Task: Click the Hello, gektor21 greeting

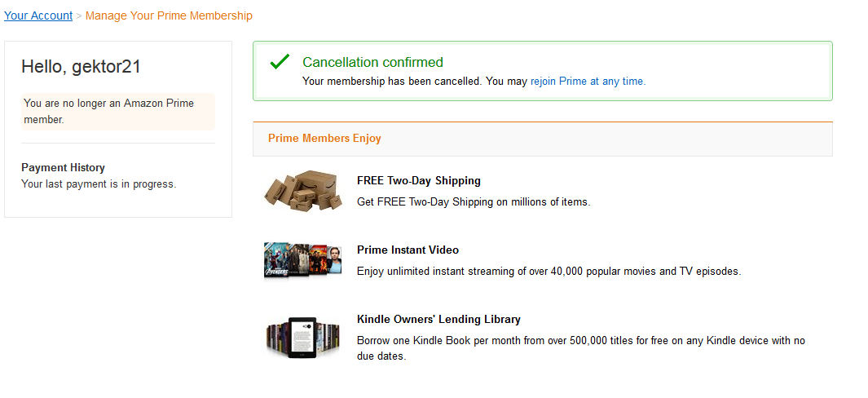Action: pyautogui.click(x=81, y=67)
